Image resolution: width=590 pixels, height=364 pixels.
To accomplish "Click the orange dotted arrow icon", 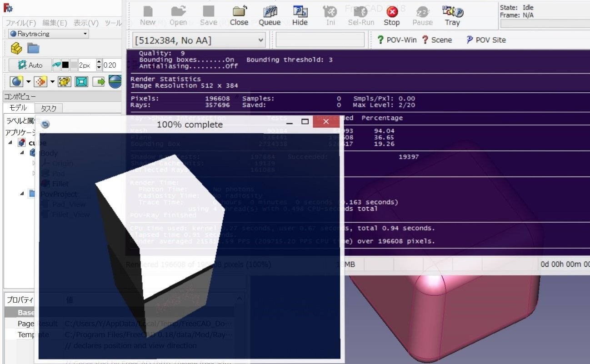I will pyautogui.click(x=41, y=81).
